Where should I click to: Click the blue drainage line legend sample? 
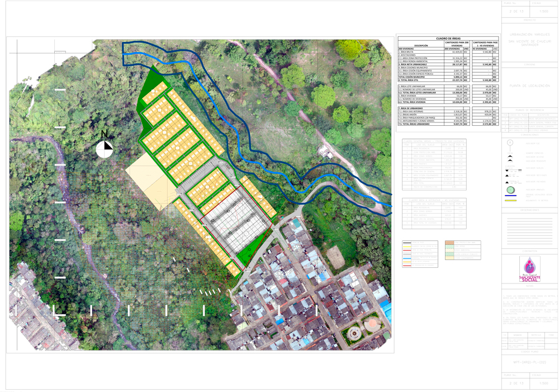510,196
